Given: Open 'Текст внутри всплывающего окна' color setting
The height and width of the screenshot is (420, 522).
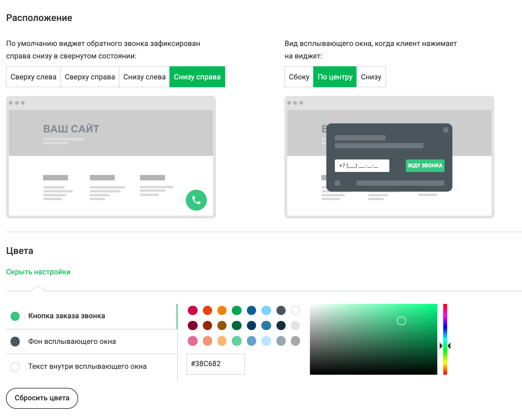Looking at the screenshot, I should click(87, 367).
